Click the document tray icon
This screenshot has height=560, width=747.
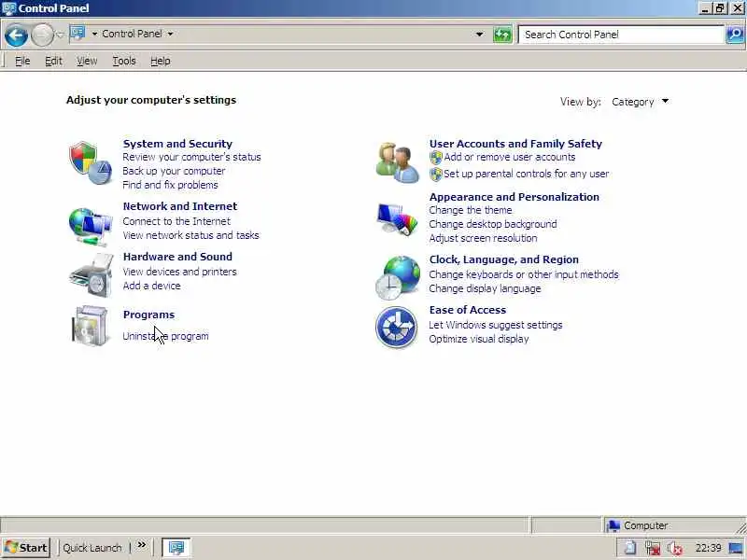pyautogui.click(x=629, y=548)
